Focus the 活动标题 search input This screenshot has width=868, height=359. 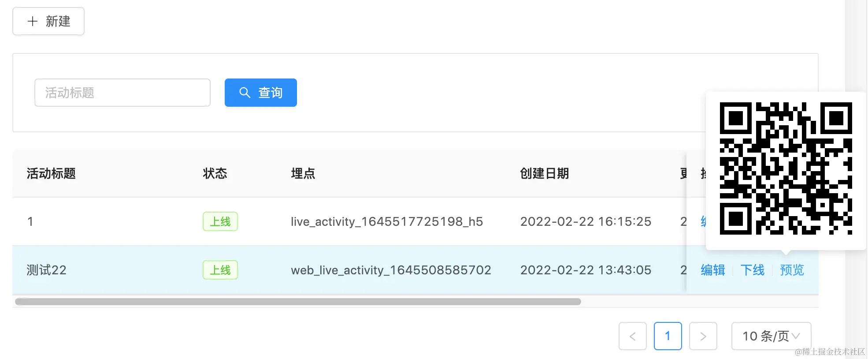coord(122,93)
